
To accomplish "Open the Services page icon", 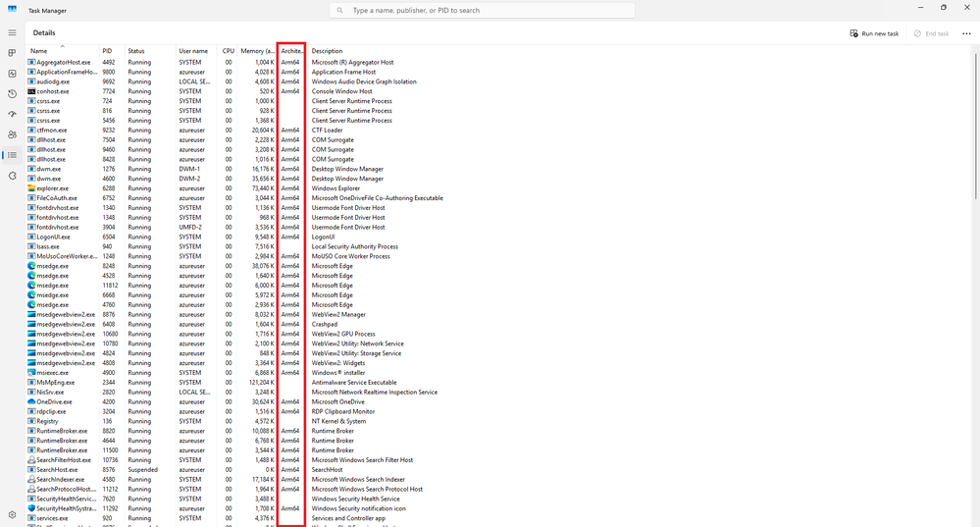I will click(x=12, y=176).
